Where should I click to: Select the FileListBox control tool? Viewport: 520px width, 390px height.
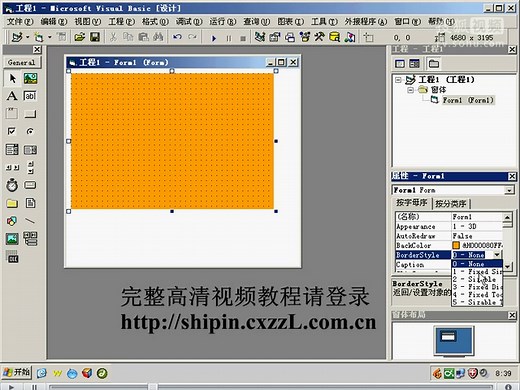pos(30,203)
